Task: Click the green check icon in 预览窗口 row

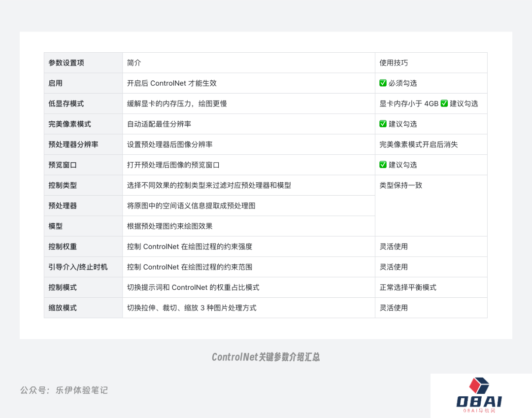Action: coord(383,165)
